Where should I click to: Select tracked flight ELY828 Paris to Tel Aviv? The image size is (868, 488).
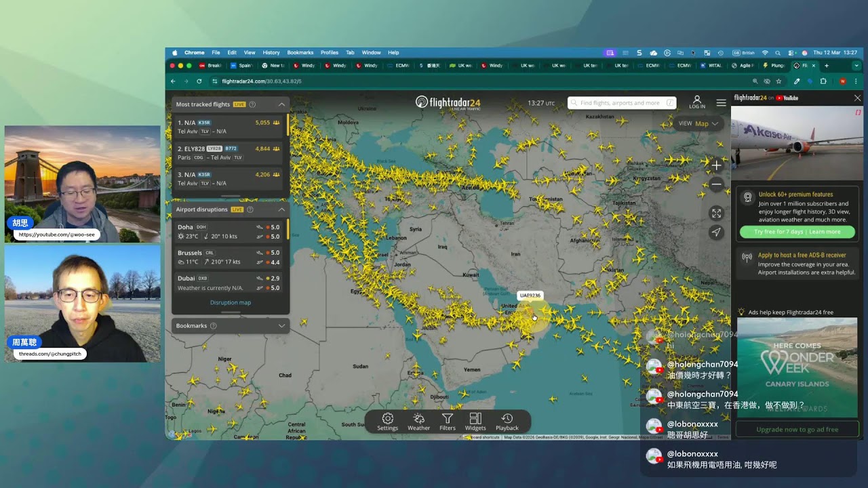230,152
